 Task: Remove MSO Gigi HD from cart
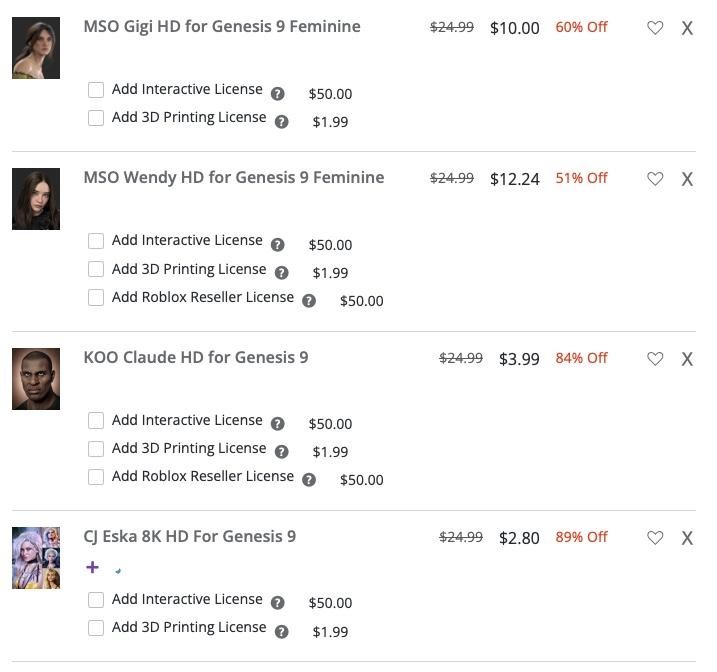tap(687, 28)
